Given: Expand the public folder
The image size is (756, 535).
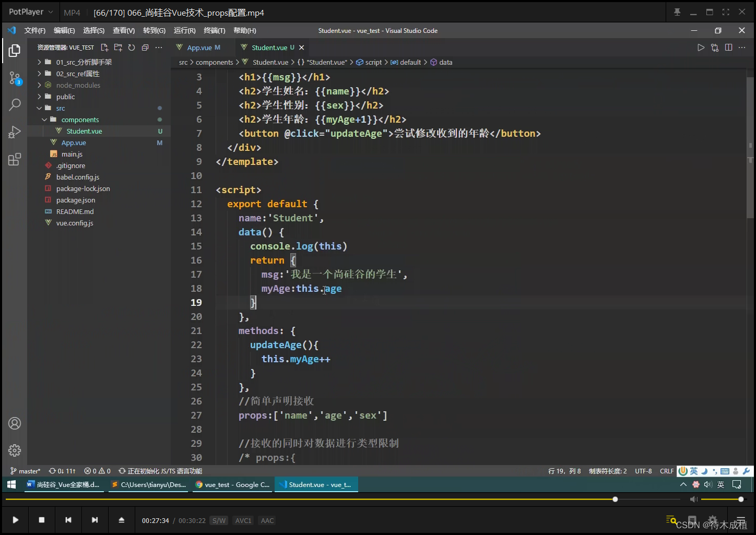Looking at the screenshot, I should tap(65, 97).
